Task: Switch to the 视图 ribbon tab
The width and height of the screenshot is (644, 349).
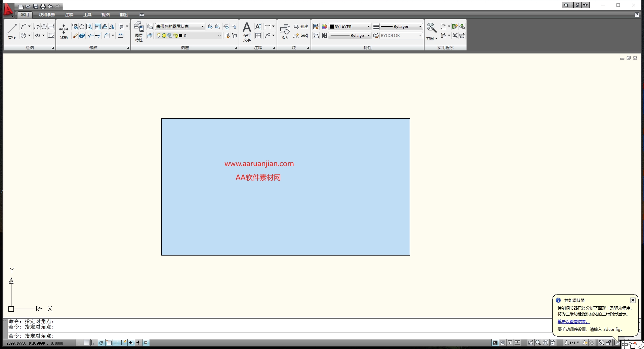Action: 105,15
